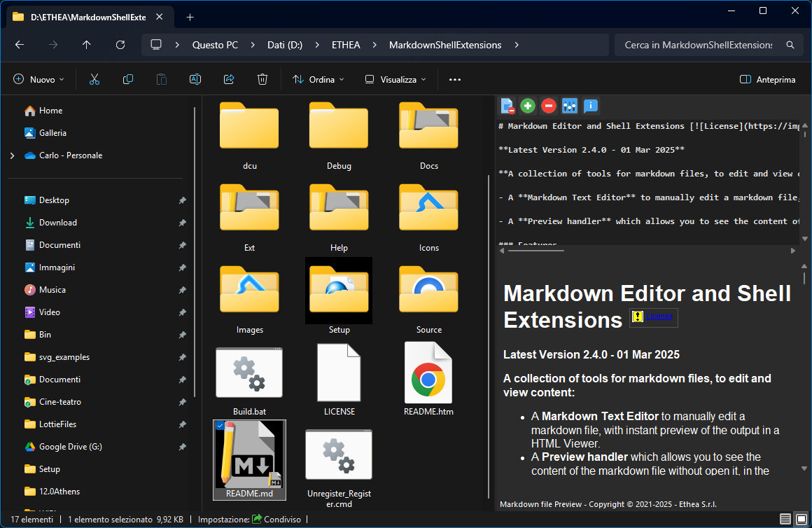Delete the selected file with trash icon
The width and height of the screenshot is (812, 528).
(x=262, y=79)
